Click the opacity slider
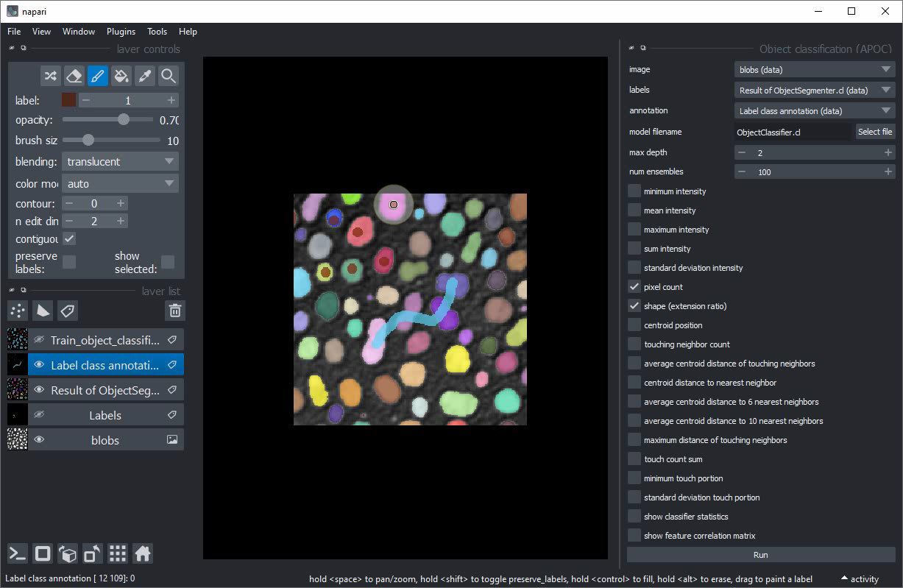903x588 pixels. tap(107, 119)
